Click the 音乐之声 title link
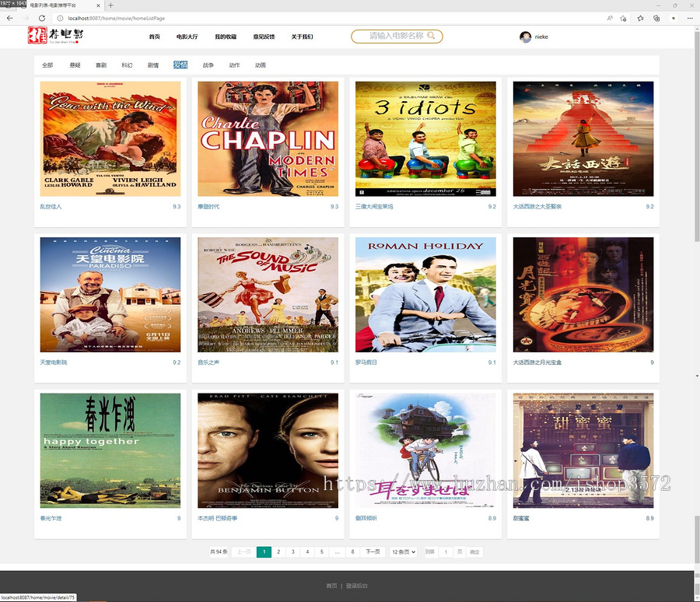 pyautogui.click(x=208, y=362)
